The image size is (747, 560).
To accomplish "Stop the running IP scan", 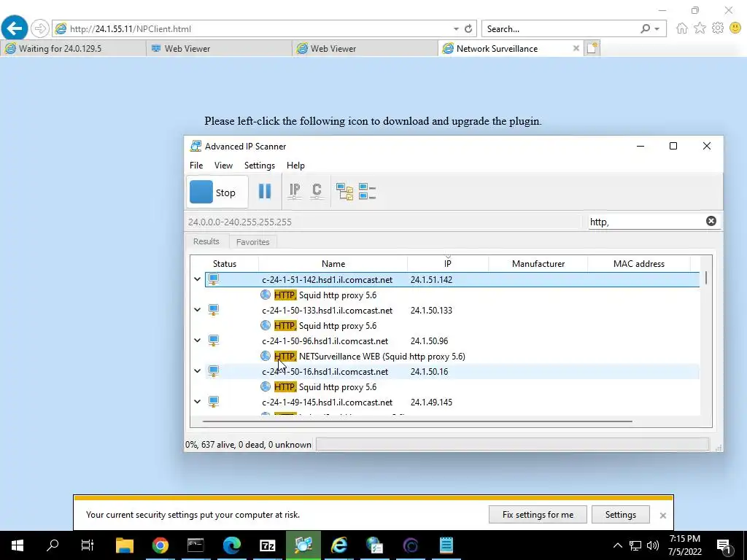I will (x=217, y=192).
